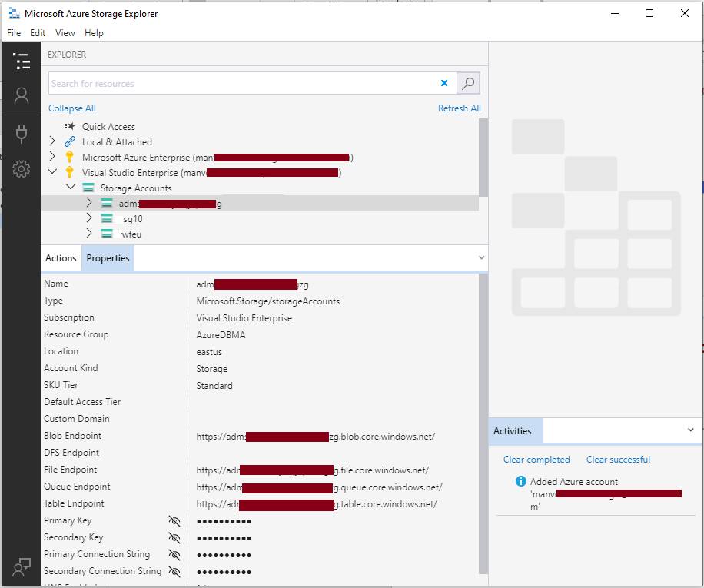Click the Connect plug icon
Screen dimensions: 704x588
click(x=21, y=134)
